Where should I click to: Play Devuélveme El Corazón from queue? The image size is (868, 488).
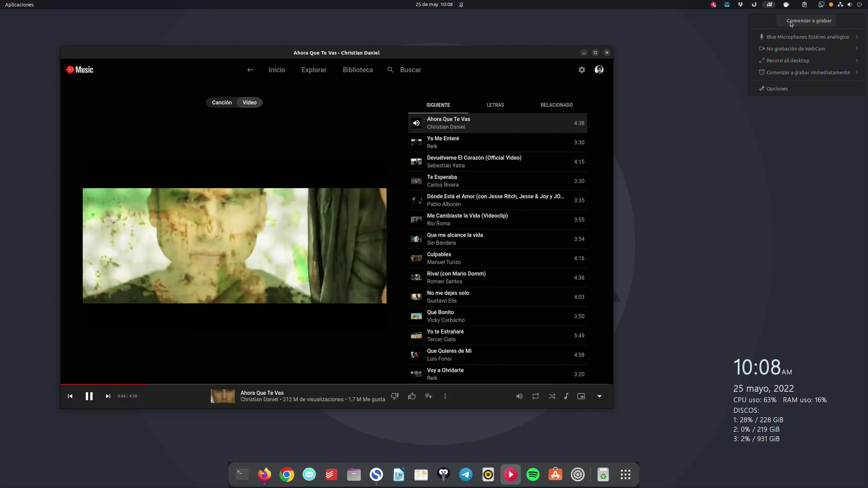click(x=498, y=162)
